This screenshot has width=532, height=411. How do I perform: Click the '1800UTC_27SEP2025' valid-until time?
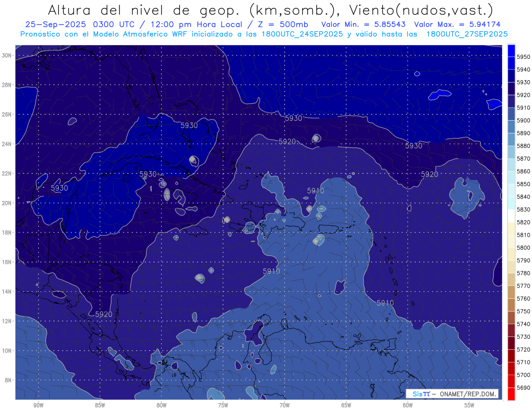467,34
